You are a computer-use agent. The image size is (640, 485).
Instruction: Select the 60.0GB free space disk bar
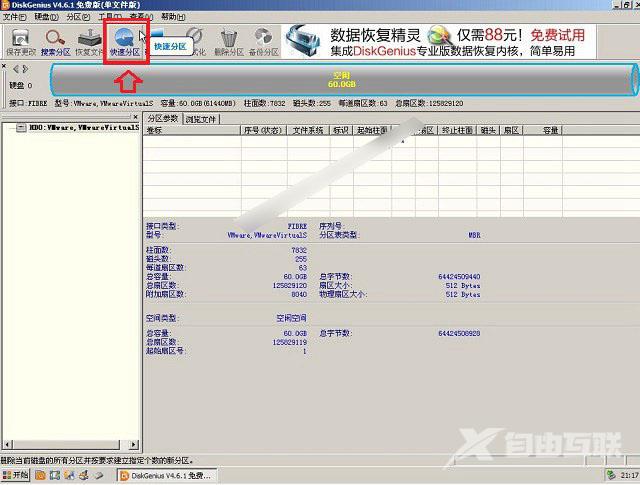tap(343, 80)
